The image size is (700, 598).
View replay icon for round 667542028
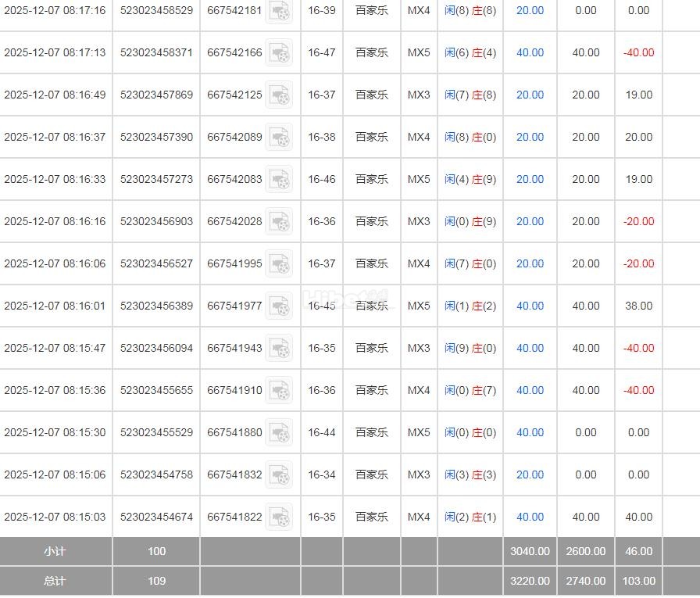click(x=279, y=221)
